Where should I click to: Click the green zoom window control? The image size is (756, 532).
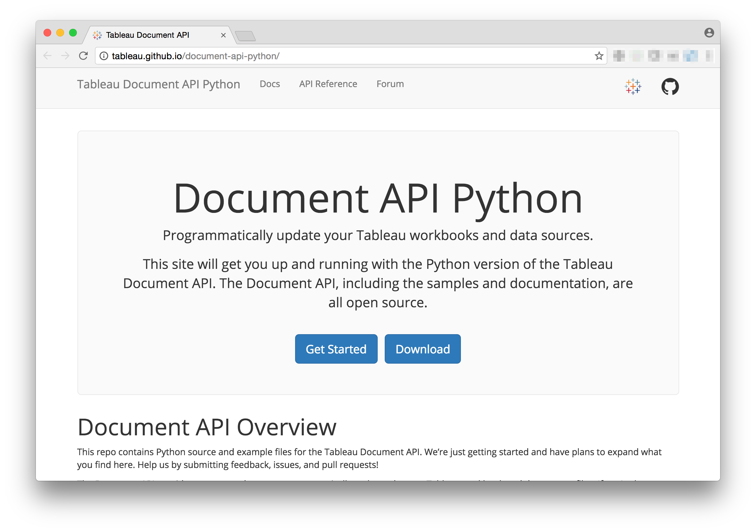tap(72, 33)
